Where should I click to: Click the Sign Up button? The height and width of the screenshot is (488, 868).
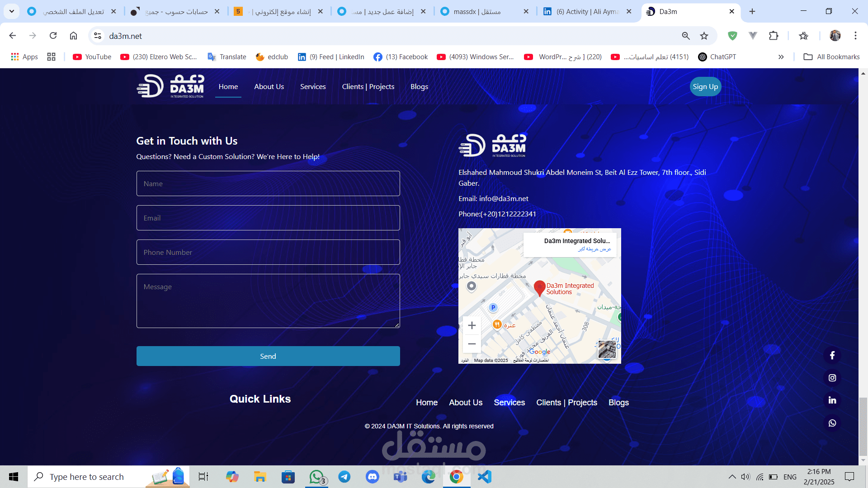click(705, 87)
